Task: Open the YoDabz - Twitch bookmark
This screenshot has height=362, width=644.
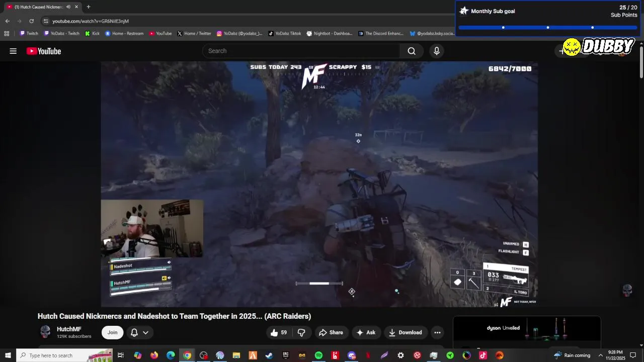Action: (x=62, y=34)
